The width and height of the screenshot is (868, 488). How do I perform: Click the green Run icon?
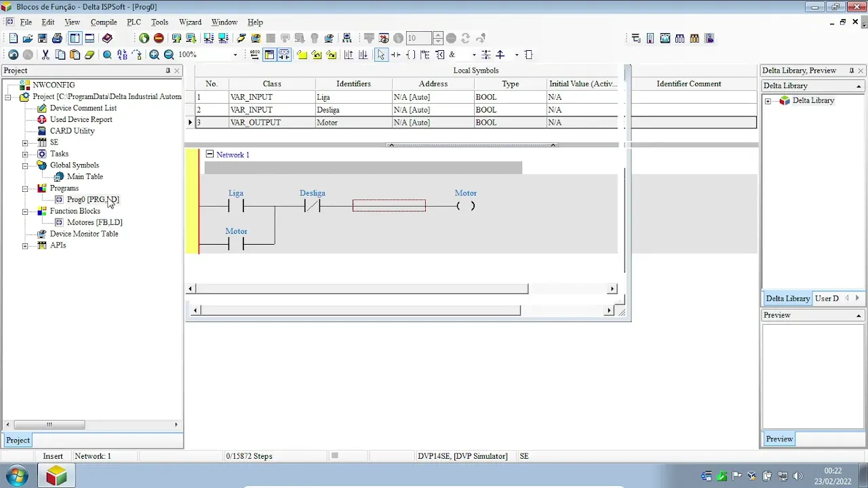point(144,39)
